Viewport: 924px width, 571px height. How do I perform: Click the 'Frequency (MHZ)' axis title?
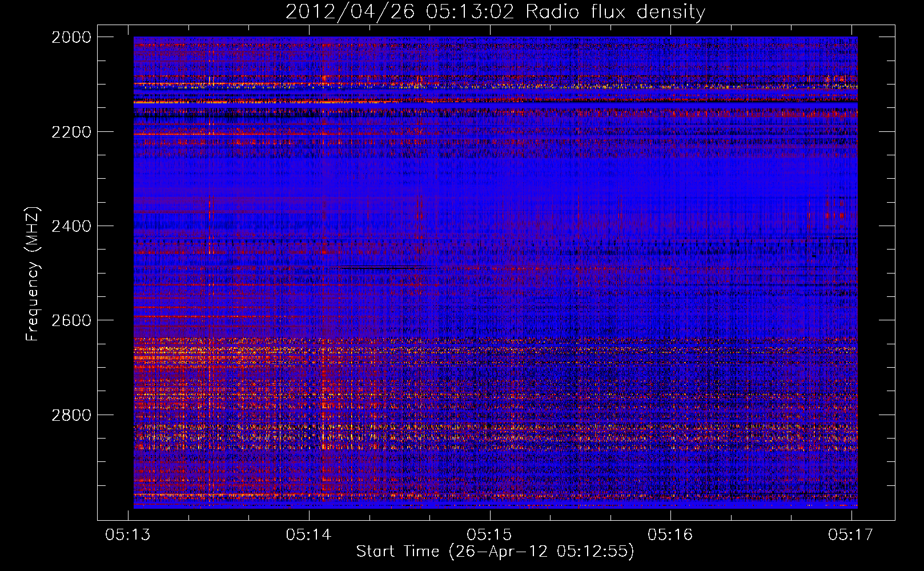coord(33,274)
